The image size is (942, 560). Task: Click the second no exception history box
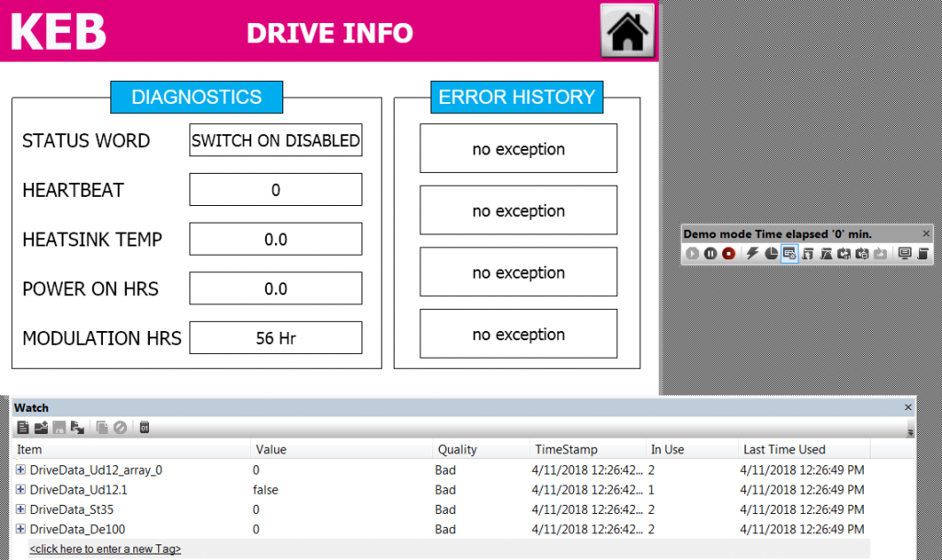coord(519,210)
